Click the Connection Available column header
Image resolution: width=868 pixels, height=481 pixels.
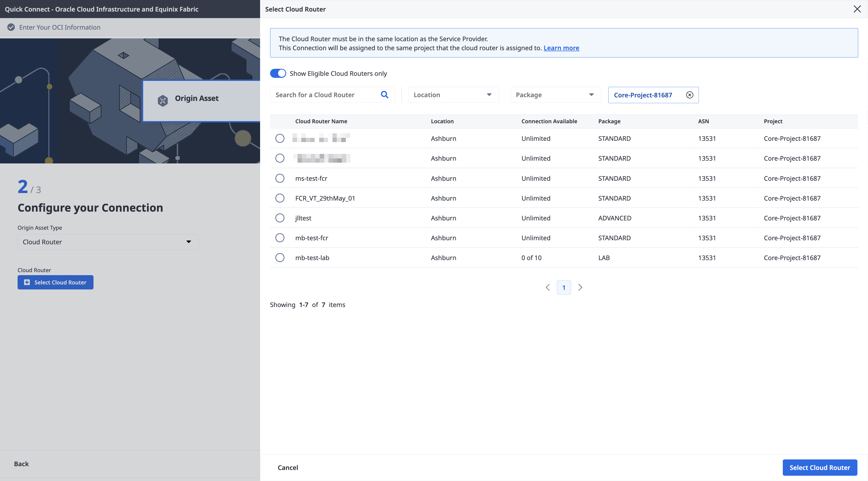(x=549, y=121)
